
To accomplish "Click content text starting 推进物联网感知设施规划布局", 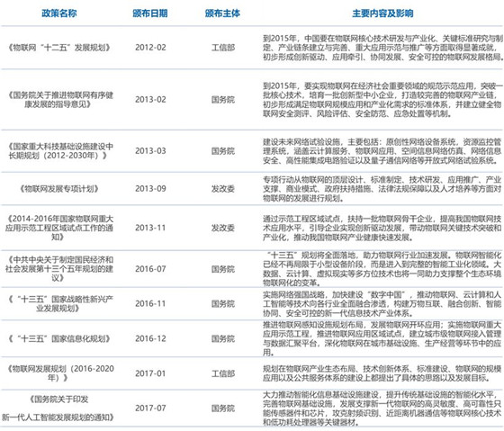I will point(382,338).
